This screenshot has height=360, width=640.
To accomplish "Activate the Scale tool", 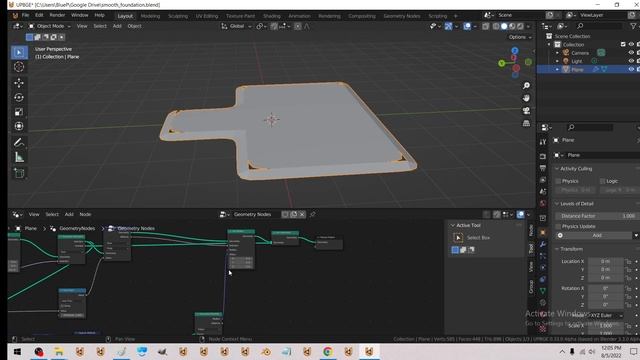I will click(19, 112).
